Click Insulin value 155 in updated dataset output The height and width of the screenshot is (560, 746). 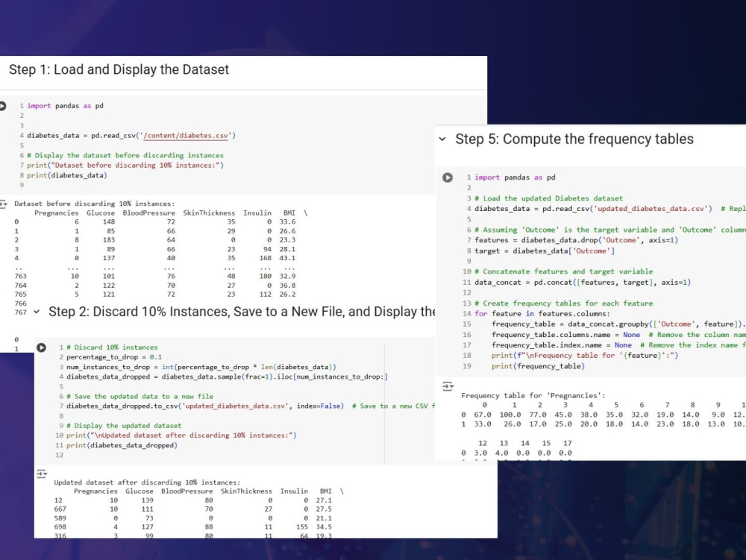coord(302,527)
